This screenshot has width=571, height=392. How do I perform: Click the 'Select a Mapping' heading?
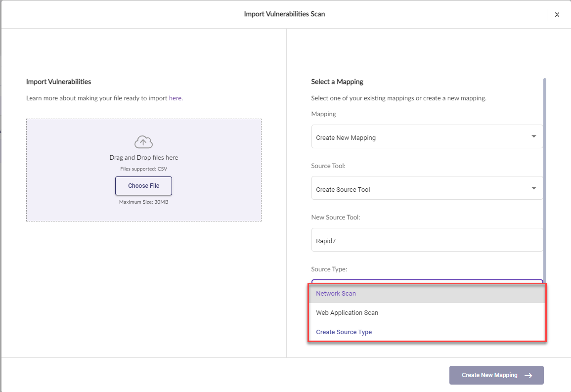pyautogui.click(x=337, y=82)
